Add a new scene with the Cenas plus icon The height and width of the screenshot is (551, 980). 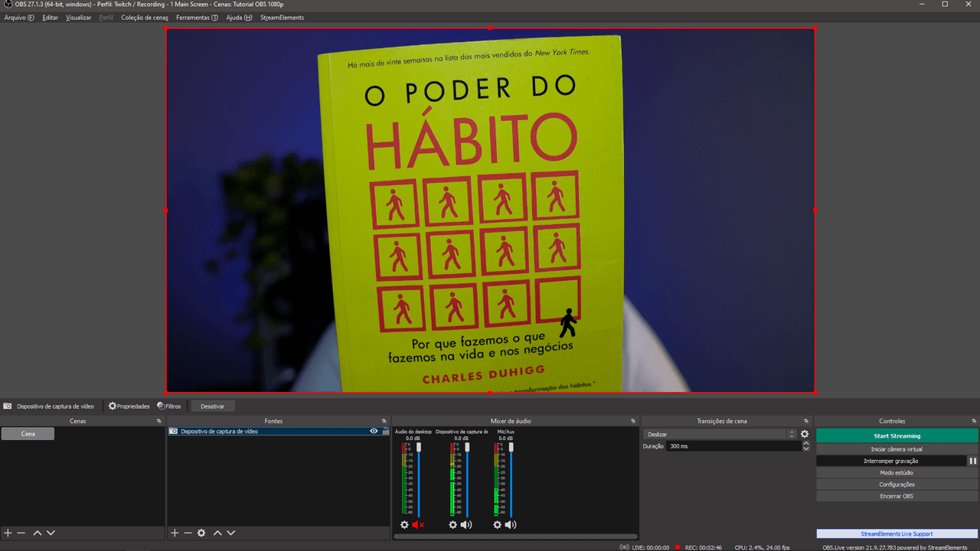tap(8, 533)
